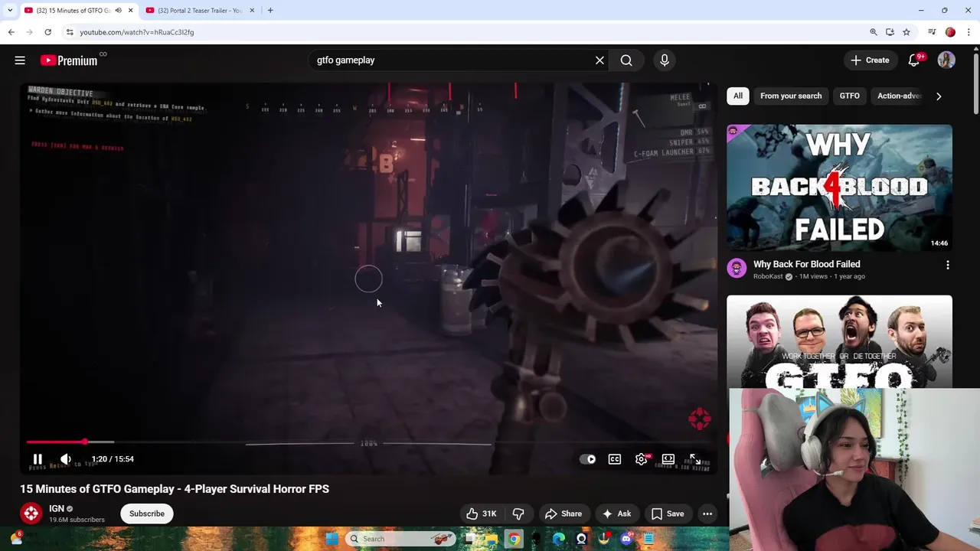Image resolution: width=980 pixels, height=551 pixels.
Task: Reload the YouTube page
Action: pyautogui.click(x=47, y=32)
